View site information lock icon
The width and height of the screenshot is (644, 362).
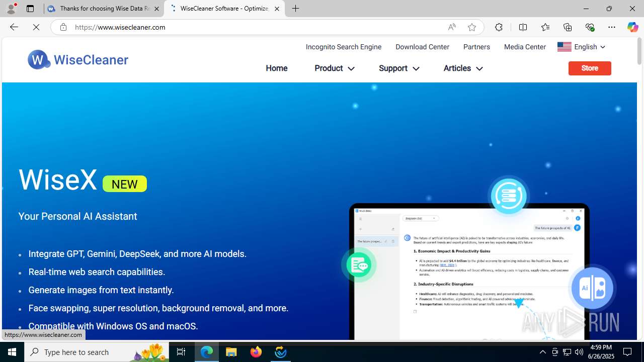tap(63, 27)
